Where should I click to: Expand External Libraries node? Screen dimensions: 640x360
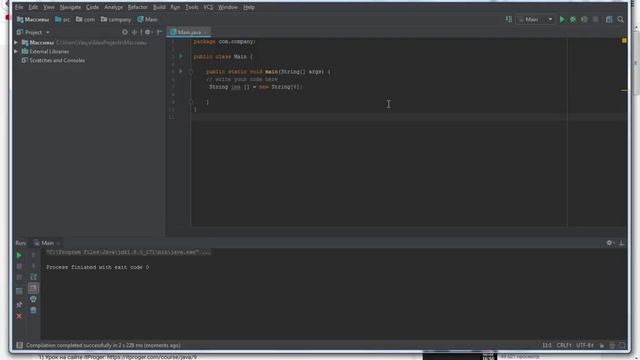click(x=16, y=51)
